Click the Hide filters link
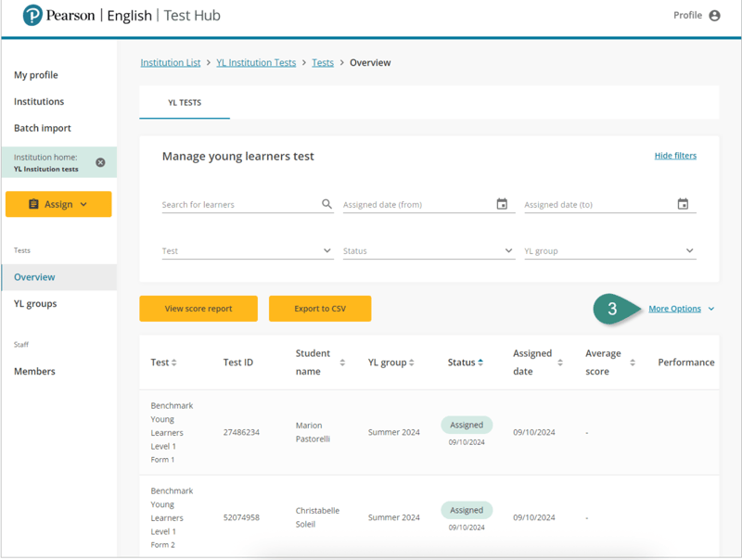Viewport: 742px width, 560px height. (675, 156)
